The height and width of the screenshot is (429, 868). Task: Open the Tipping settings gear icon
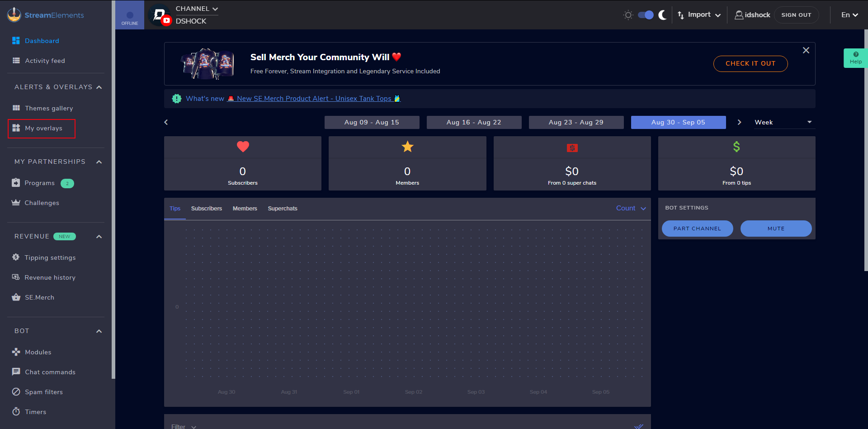click(x=16, y=257)
